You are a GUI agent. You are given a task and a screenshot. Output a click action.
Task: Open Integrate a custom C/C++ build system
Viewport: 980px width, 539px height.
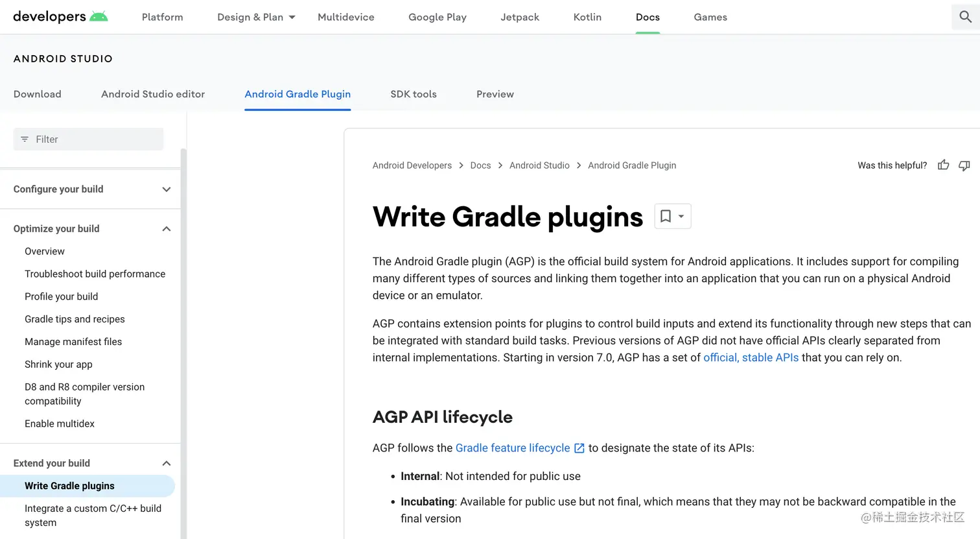tap(93, 516)
